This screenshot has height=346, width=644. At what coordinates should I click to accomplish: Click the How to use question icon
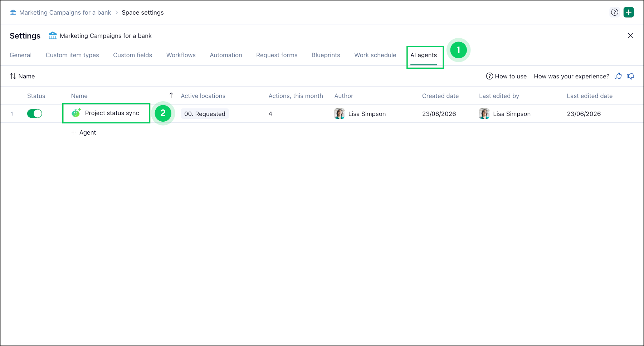489,76
